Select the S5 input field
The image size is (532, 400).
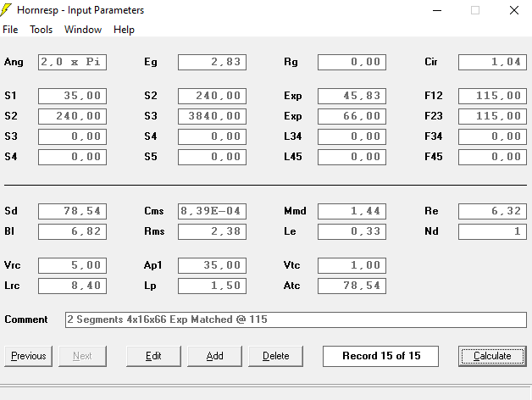tap(212, 157)
